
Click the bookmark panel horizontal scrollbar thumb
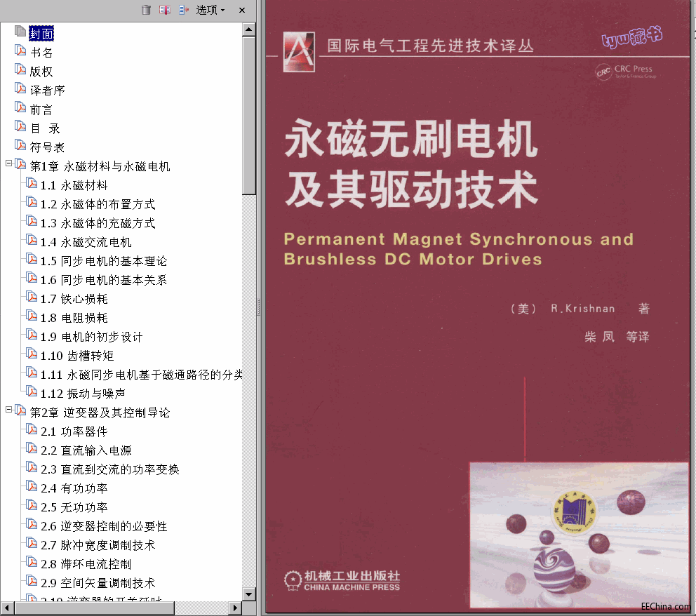pyautogui.click(x=94, y=608)
